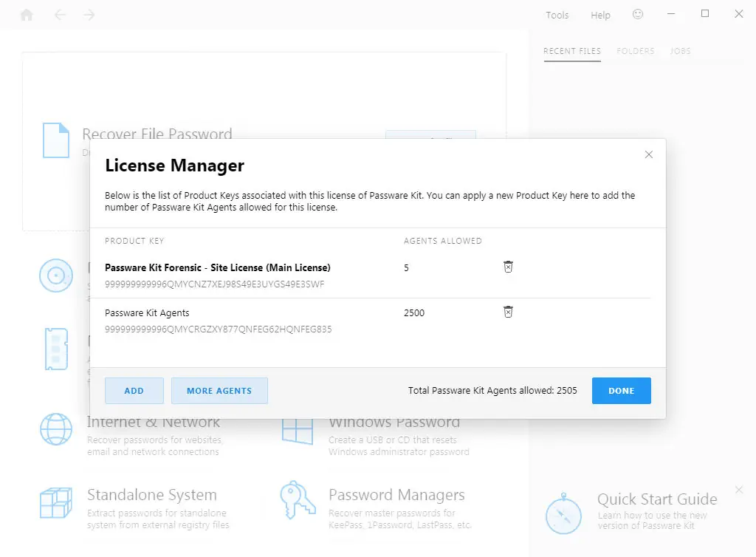Open Password Managers option
756x557 pixels.
tap(396, 495)
